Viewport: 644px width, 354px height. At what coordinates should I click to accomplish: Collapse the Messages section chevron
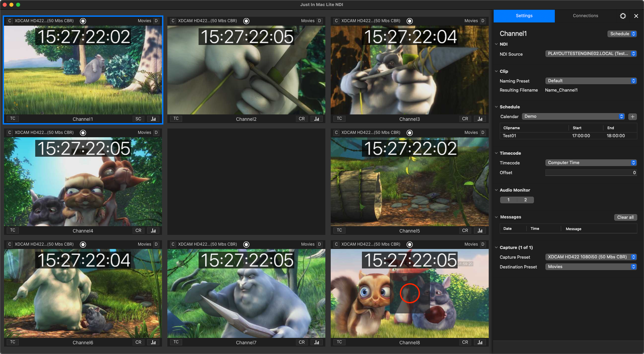click(x=496, y=217)
